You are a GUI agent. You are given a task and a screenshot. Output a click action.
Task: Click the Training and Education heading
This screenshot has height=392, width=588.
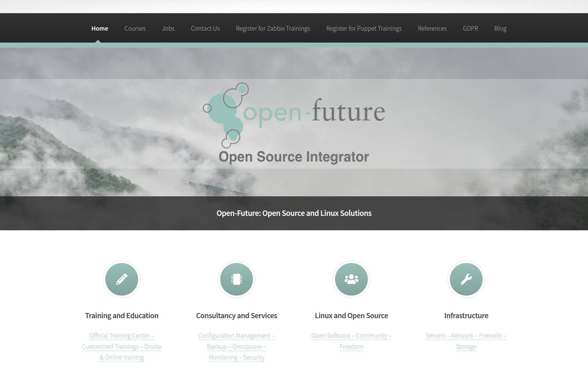pos(122,316)
